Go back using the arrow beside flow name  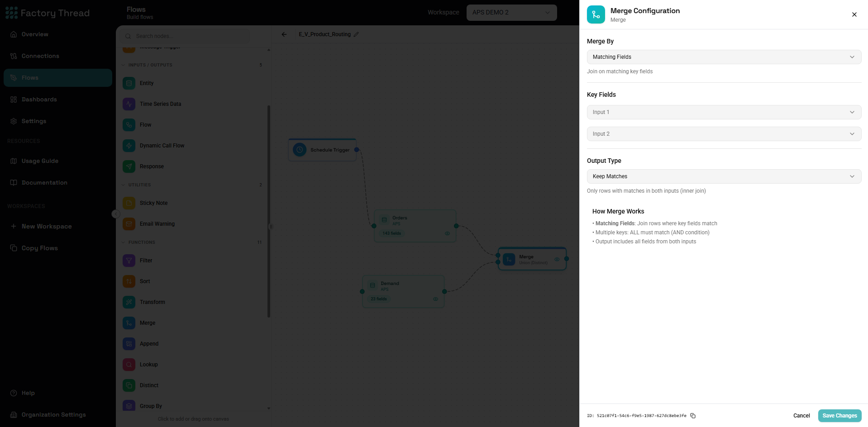click(x=284, y=34)
